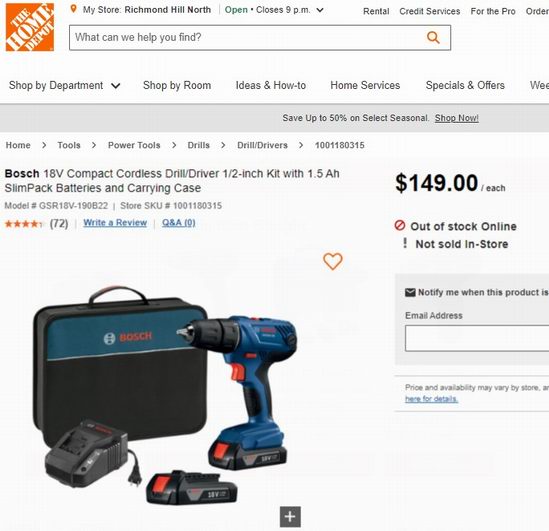Click the Home Depot logo
The height and width of the screenshot is (531, 549).
tap(30, 27)
